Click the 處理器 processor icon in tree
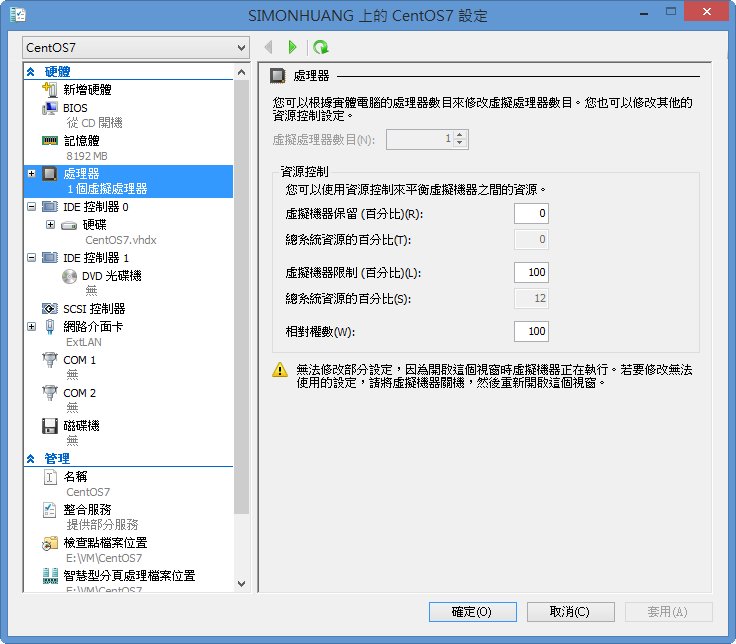This screenshot has width=736, height=644. [50, 174]
